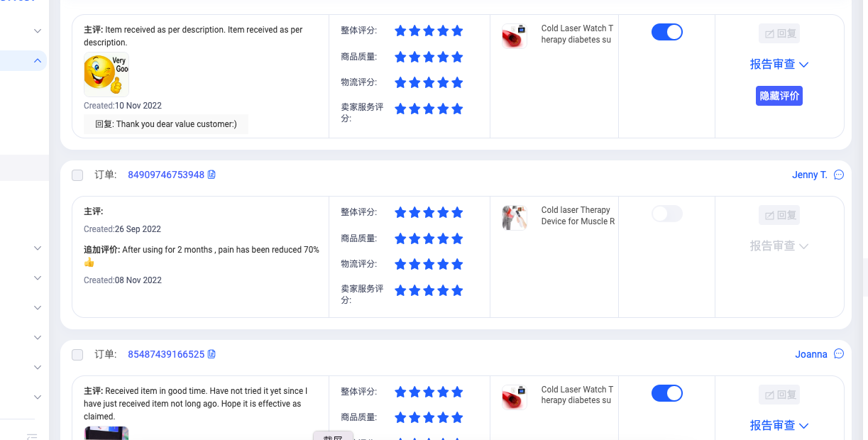Open chat bubble next to Jenny T.
868x440 pixels.
839,175
